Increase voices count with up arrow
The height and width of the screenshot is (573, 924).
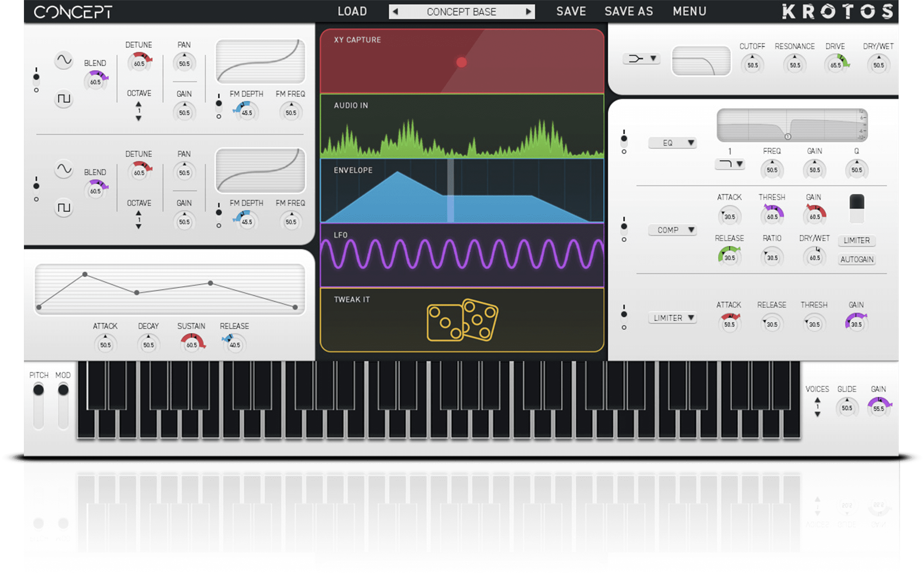pyautogui.click(x=818, y=400)
